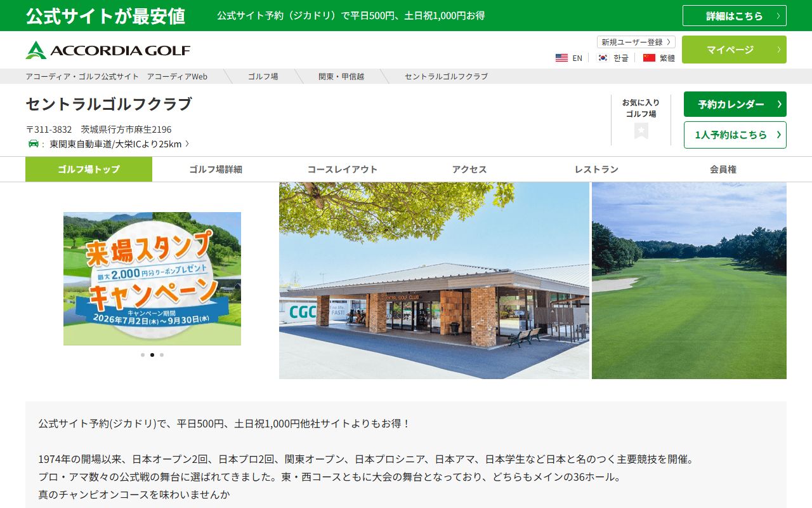812x508 pixels.
Task: Click the address 茨城県行方市麻生2196
Action: [126, 129]
